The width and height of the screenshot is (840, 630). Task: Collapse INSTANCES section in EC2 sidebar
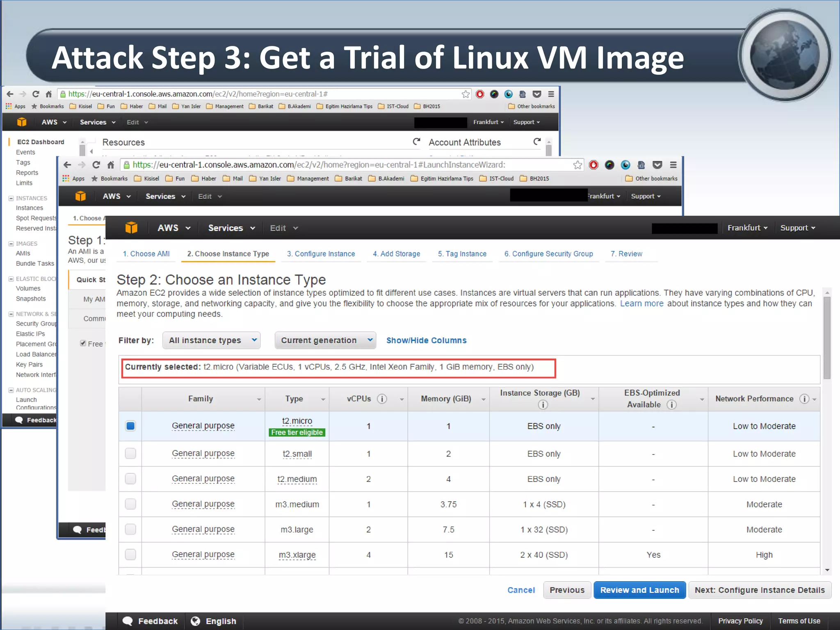point(11,198)
